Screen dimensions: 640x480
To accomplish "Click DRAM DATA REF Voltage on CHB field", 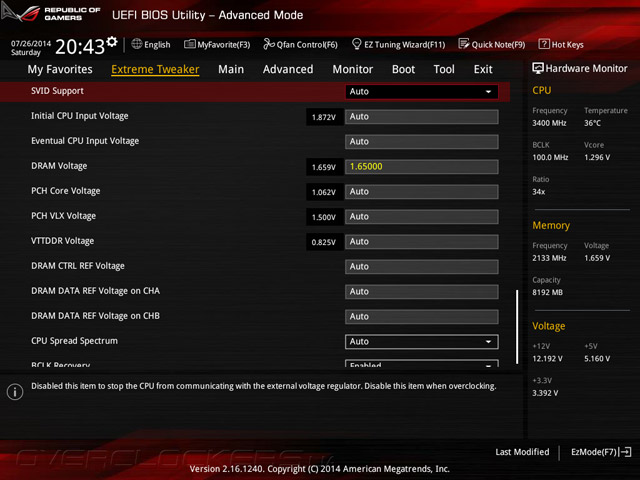I will pos(422,317).
